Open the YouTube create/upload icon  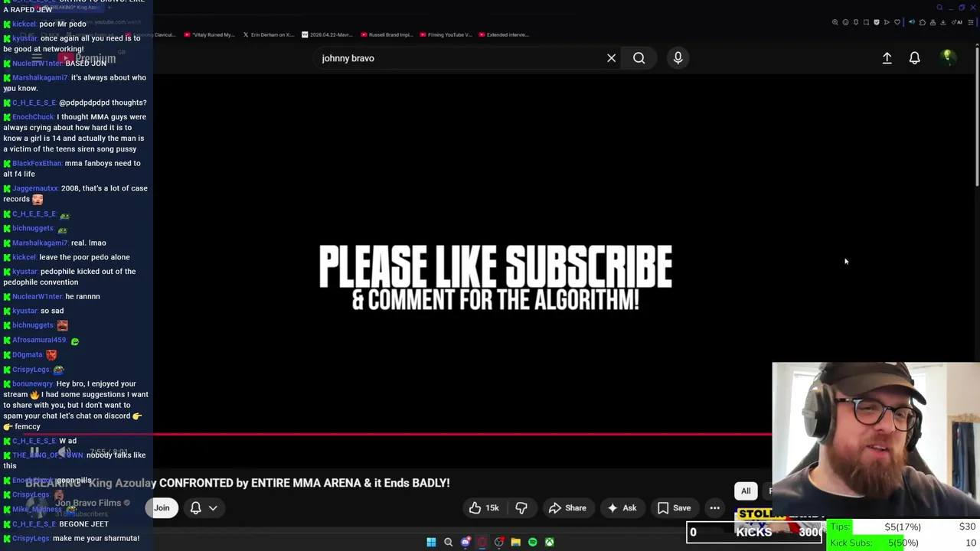[x=887, y=58]
